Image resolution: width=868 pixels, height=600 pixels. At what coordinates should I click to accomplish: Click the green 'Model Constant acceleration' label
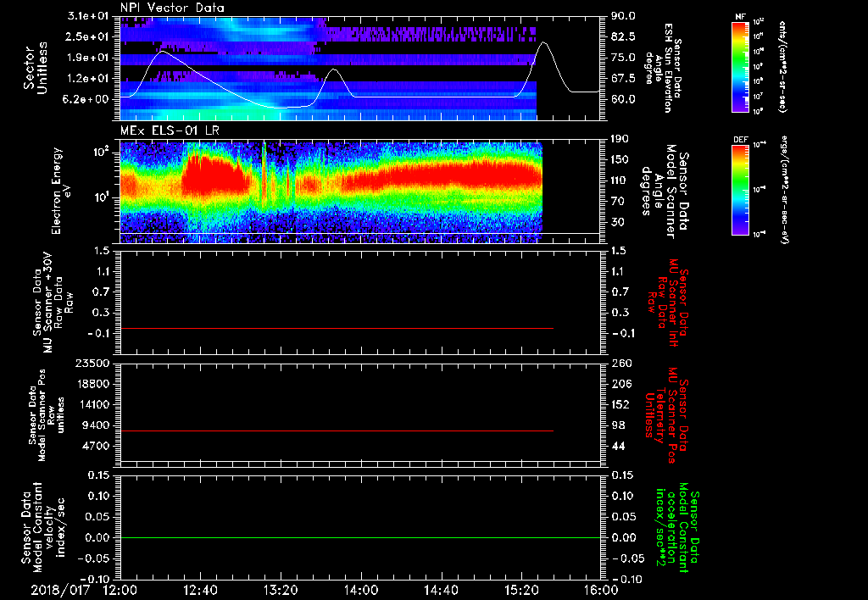(676, 527)
